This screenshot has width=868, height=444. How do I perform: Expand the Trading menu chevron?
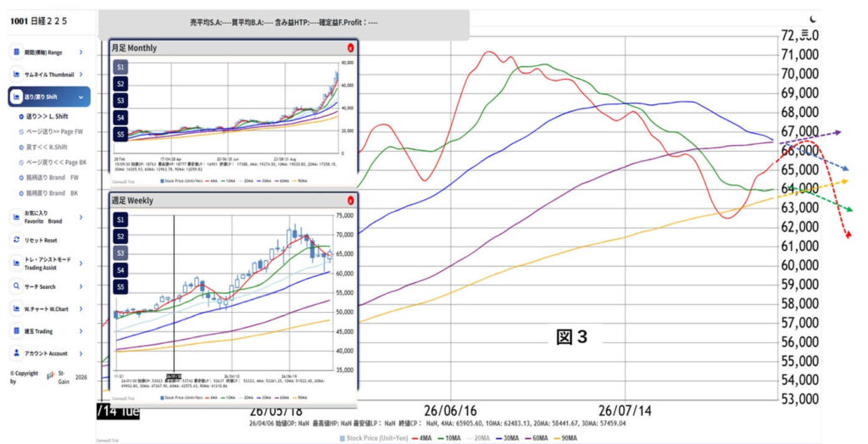coord(81,330)
